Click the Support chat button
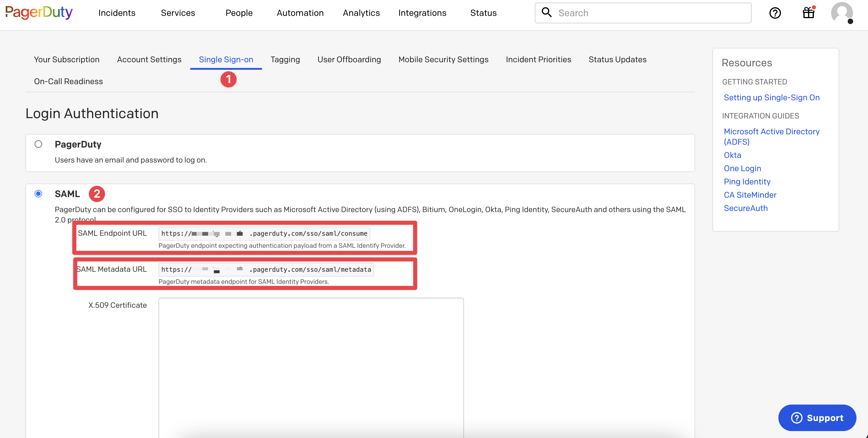Screen dimensions: 868x438 pos(817,418)
